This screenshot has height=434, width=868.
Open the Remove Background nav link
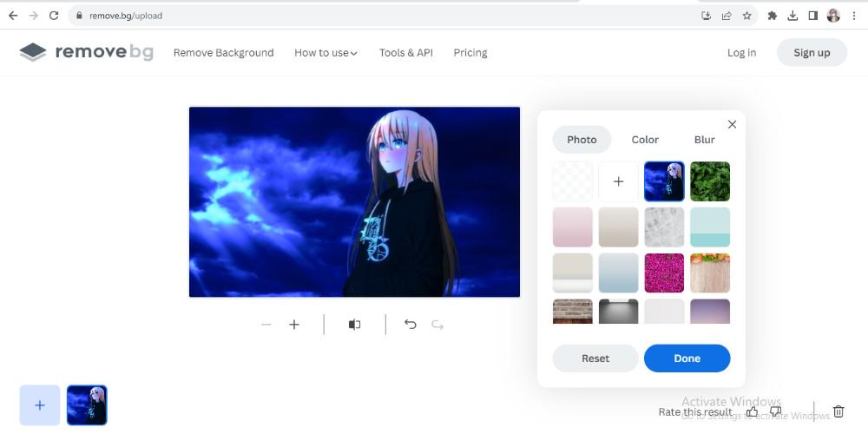224,53
